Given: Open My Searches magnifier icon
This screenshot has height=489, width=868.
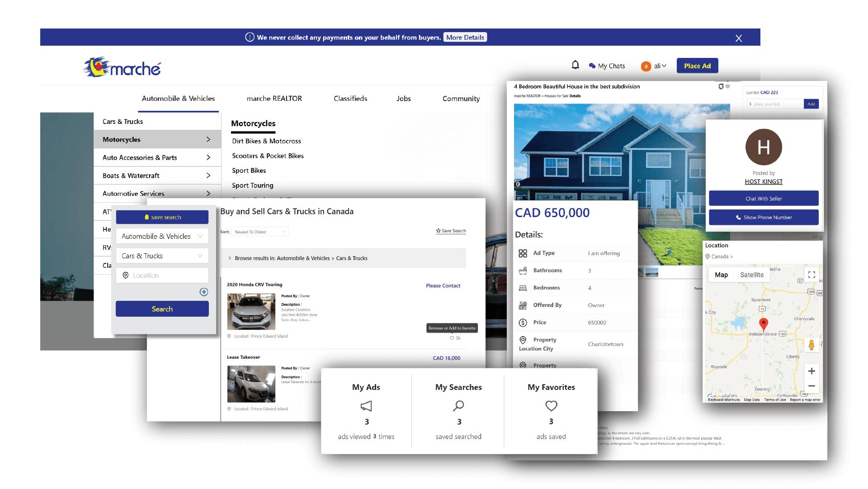Looking at the screenshot, I should (x=458, y=406).
